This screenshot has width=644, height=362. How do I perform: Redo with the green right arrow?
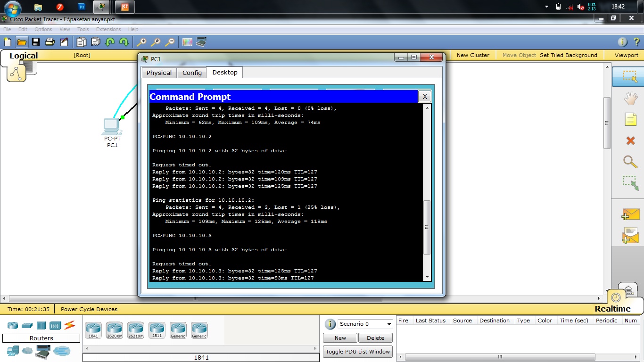tap(124, 42)
